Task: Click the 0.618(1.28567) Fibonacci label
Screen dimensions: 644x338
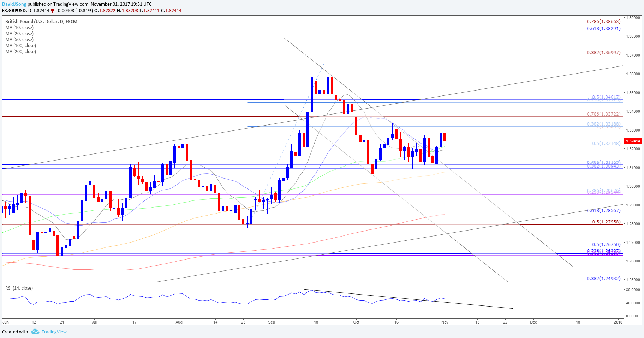Action: tap(603, 211)
